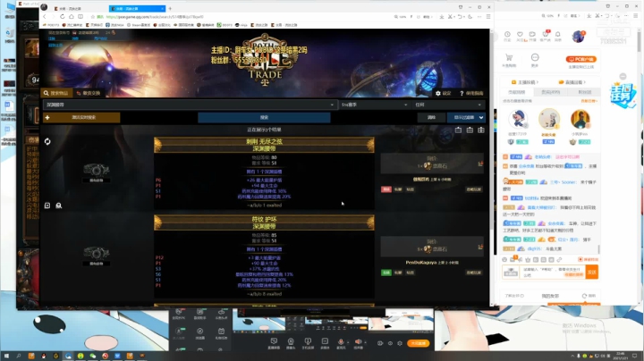Activate live search orange button

[81, 118]
